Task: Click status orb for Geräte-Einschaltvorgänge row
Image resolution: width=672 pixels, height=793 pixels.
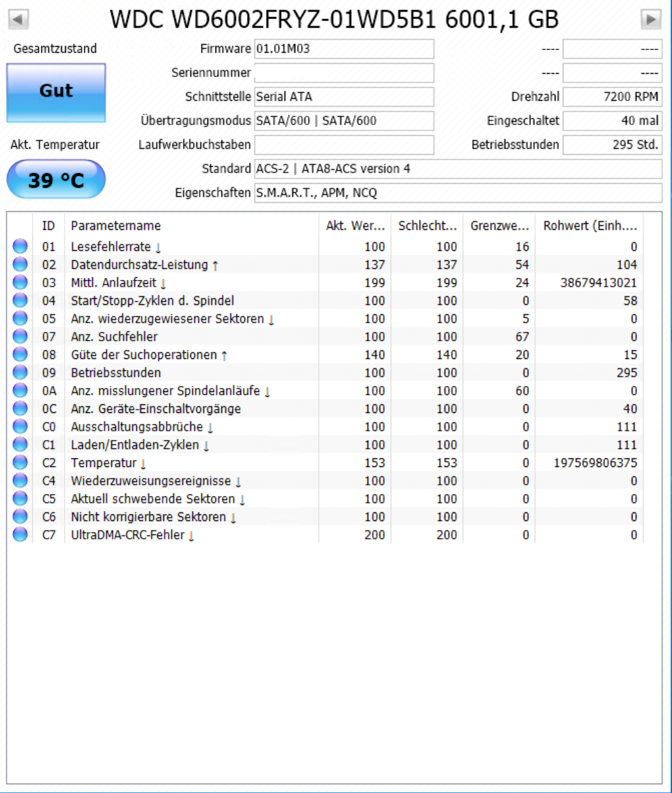Action: (x=20, y=409)
